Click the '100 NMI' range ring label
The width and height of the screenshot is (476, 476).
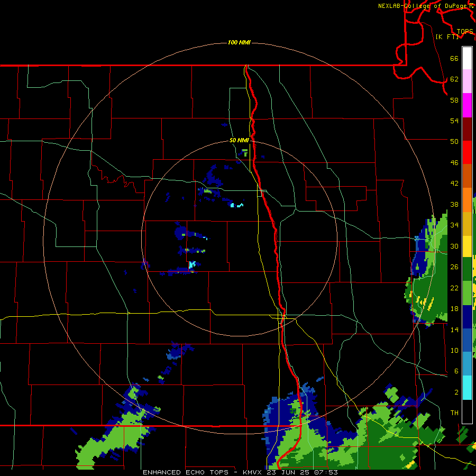coord(239,42)
